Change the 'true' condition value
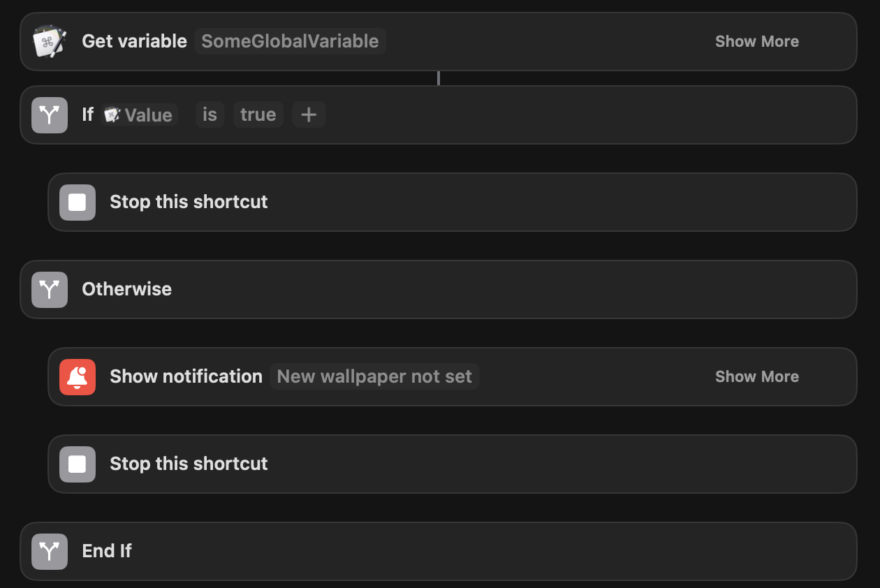The height and width of the screenshot is (588, 880). pos(258,115)
